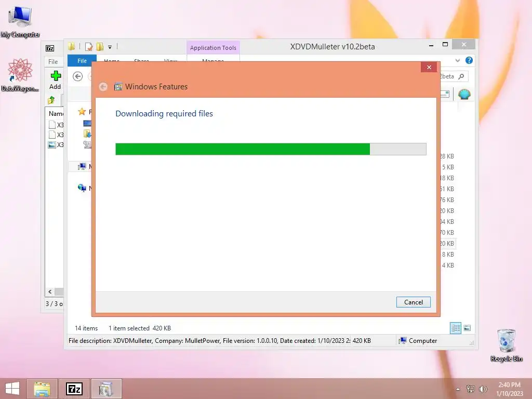Click the 7-Zip Name column header
The width and height of the screenshot is (532, 399).
tap(56, 114)
